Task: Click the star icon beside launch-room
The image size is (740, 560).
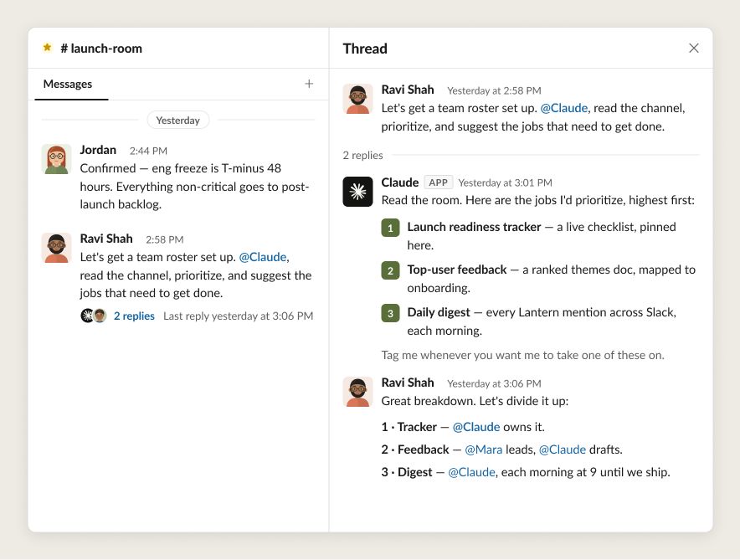Action: coord(47,48)
